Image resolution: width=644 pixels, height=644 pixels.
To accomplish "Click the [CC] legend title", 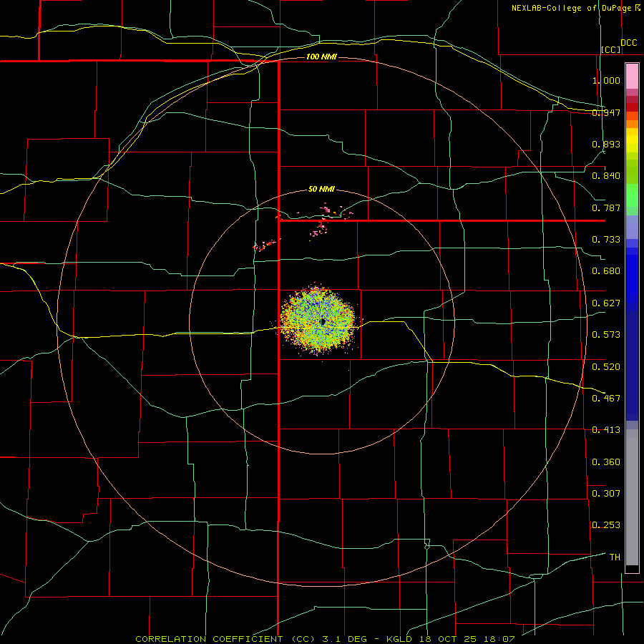I will click(611, 49).
